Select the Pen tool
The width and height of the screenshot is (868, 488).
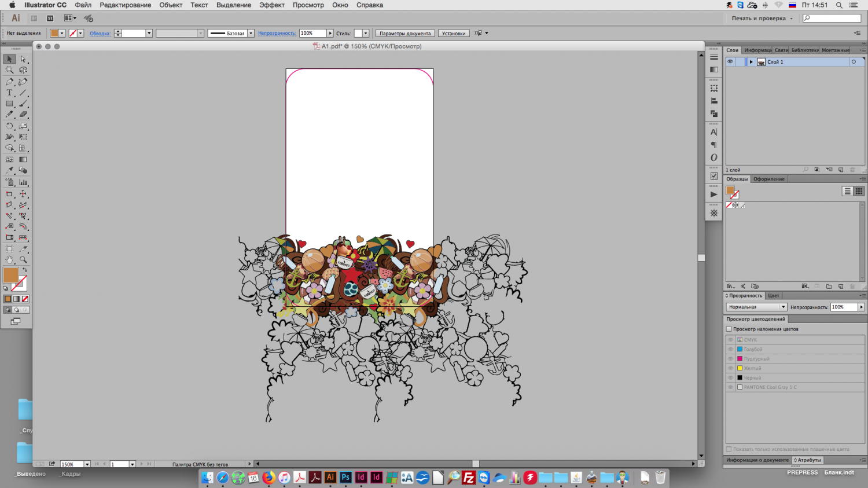[x=9, y=82]
